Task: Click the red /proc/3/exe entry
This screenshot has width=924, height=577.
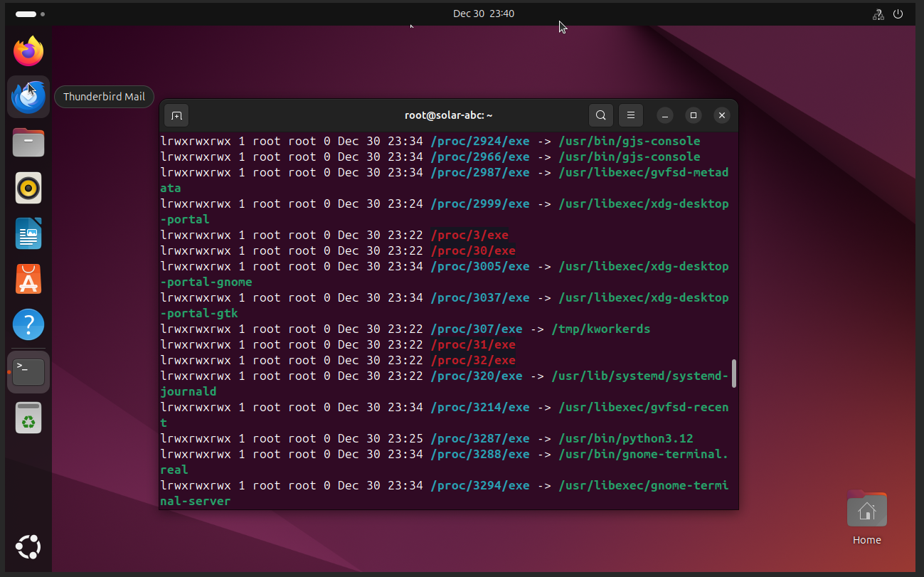Action: tap(469, 235)
